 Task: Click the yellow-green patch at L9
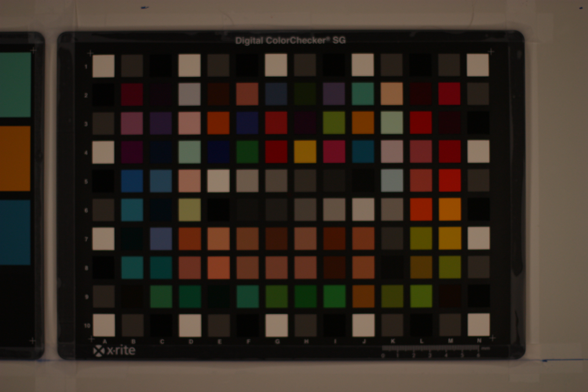tap(421, 296)
